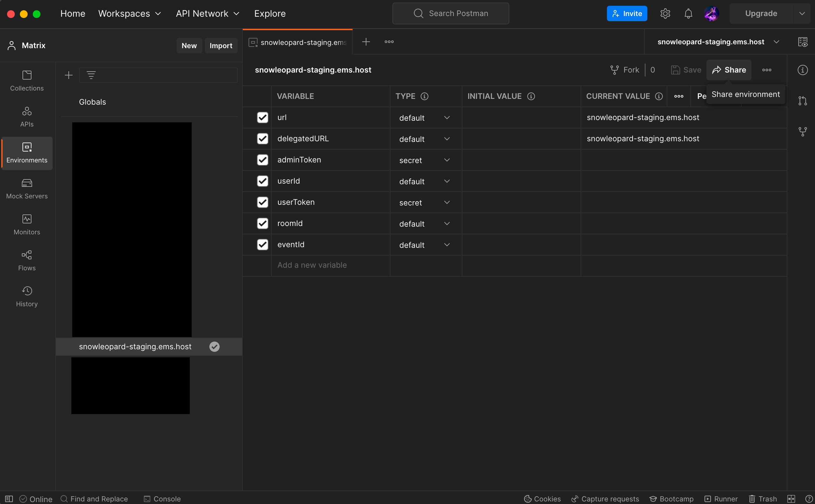Viewport: 815px width, 504px height.
Task: Uncheck the adminToken variable checkbox
Action: 263,160
